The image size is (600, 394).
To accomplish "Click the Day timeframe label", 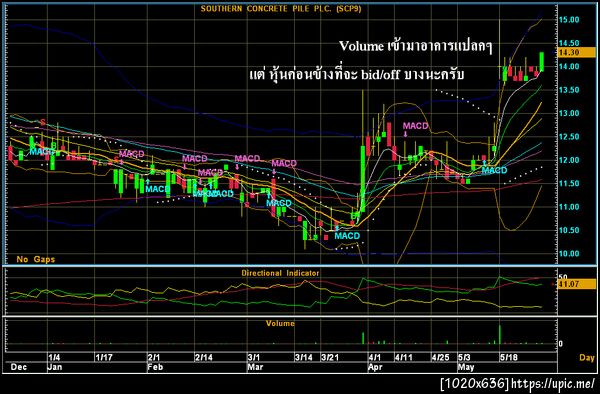I will pos(587,358).
